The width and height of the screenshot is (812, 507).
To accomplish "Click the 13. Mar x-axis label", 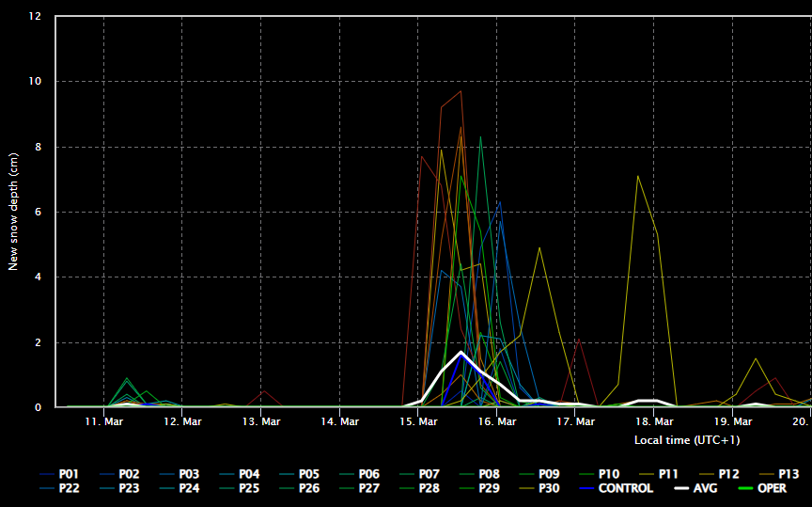I will click(x=260, y=422).
